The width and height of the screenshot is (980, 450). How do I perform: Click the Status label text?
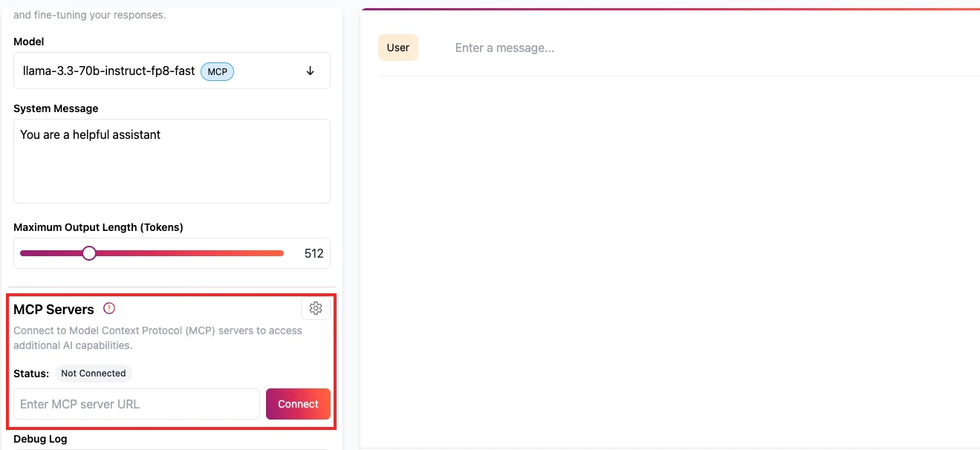[31, 374]
